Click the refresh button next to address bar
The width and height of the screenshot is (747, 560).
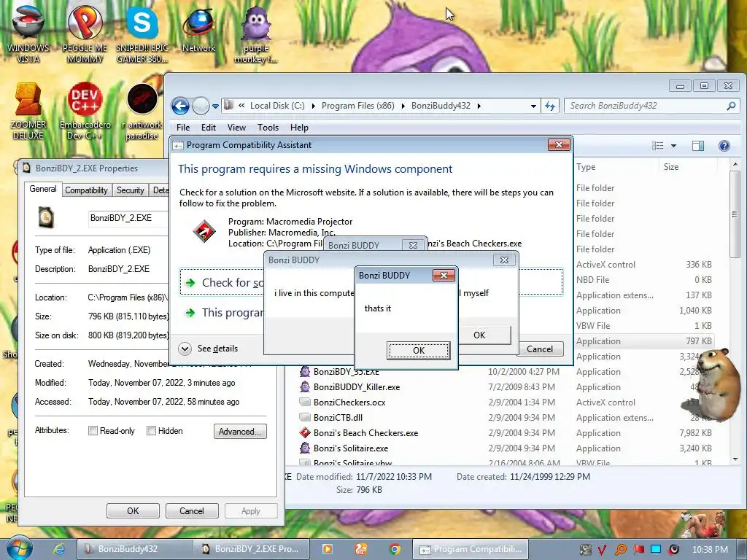point(550,106)
